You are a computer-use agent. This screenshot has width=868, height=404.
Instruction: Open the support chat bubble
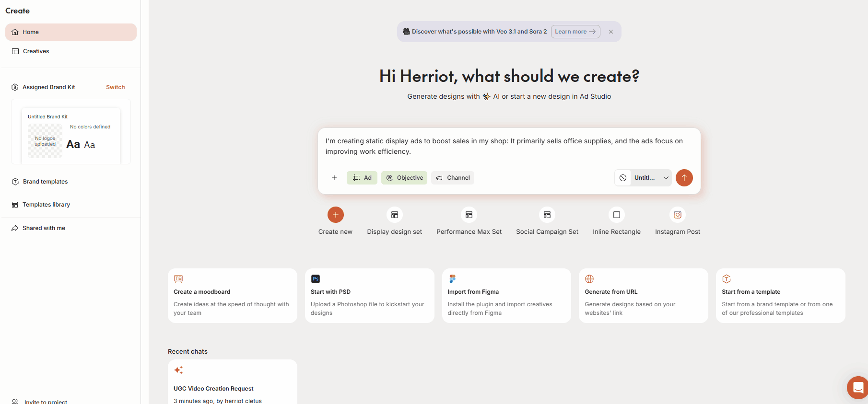click(x=857, y=387)
